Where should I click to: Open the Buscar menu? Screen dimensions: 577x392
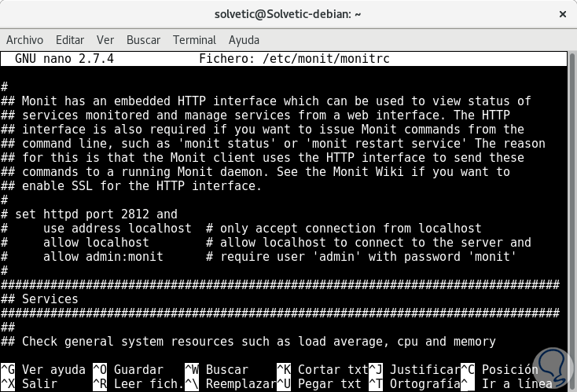144,40
